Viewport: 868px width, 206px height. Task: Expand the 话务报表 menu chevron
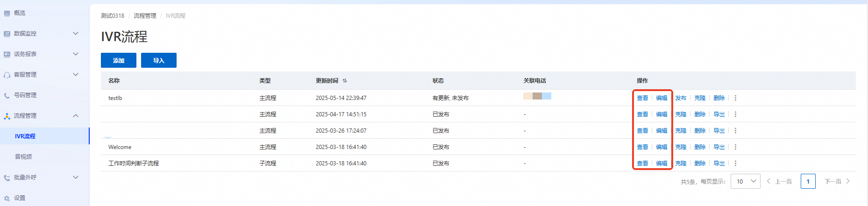click(x=76, y=54)
